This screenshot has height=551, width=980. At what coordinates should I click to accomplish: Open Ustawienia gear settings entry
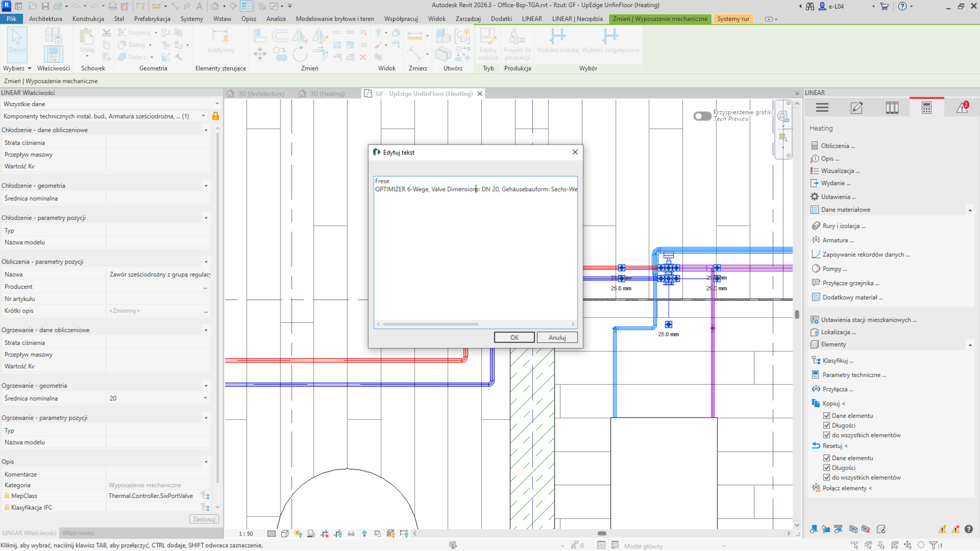point(838,197)
